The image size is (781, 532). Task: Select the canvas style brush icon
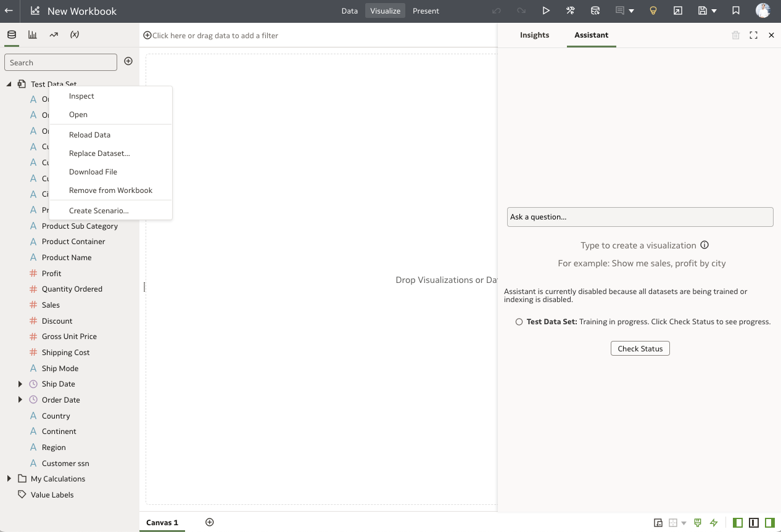697,522
